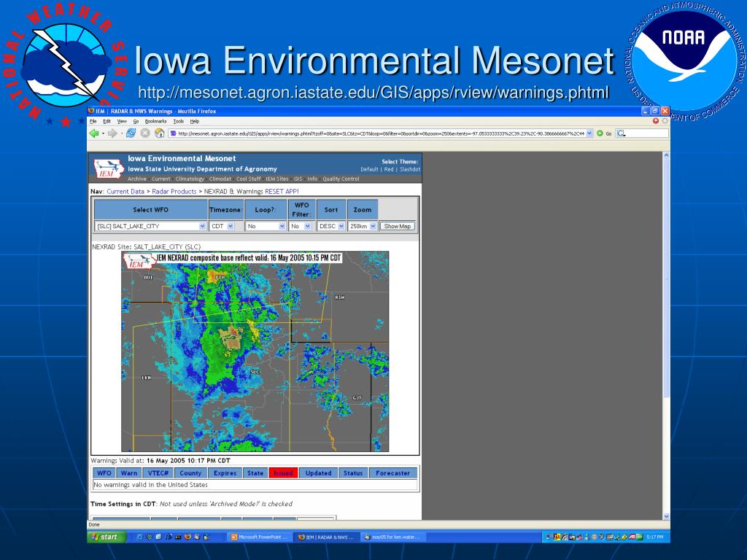Open the Tools menu
The height and width of the screenshot is (560, 747).
coord(178,122)
